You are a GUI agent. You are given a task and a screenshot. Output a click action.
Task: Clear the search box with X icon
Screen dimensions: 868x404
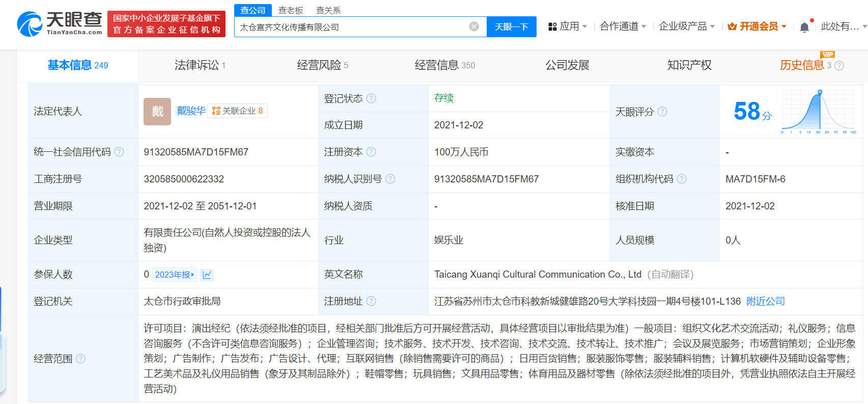(474, 26)
